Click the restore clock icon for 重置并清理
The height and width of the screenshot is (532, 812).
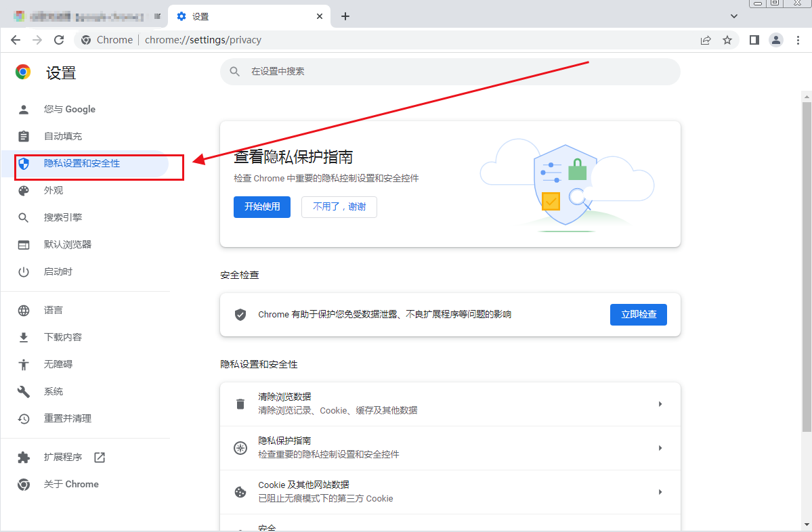click(24, 418)
